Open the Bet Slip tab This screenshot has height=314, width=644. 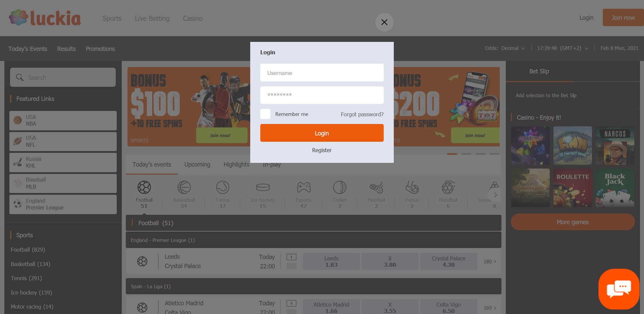click(x=539, y=71)
